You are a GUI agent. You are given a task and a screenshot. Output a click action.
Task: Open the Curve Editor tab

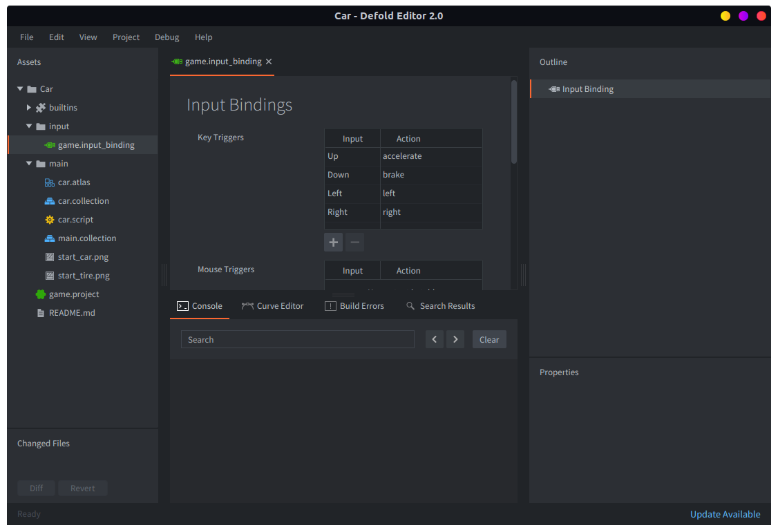pos(272,306)
